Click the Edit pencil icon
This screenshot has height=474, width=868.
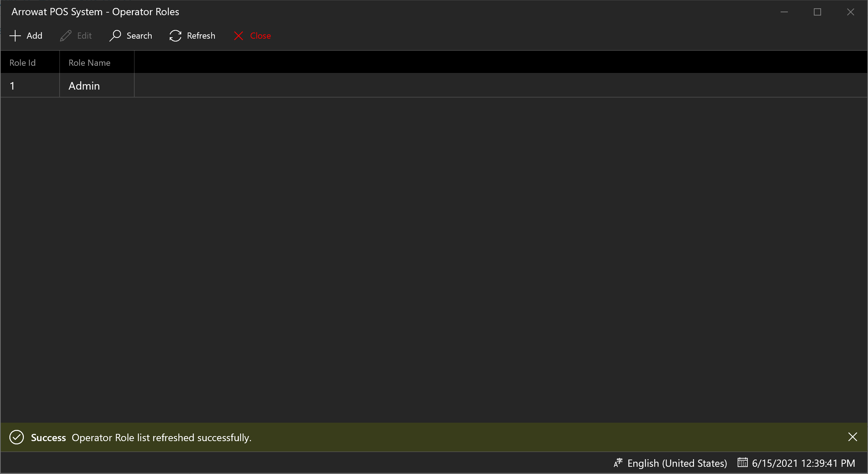coord(66,36)
